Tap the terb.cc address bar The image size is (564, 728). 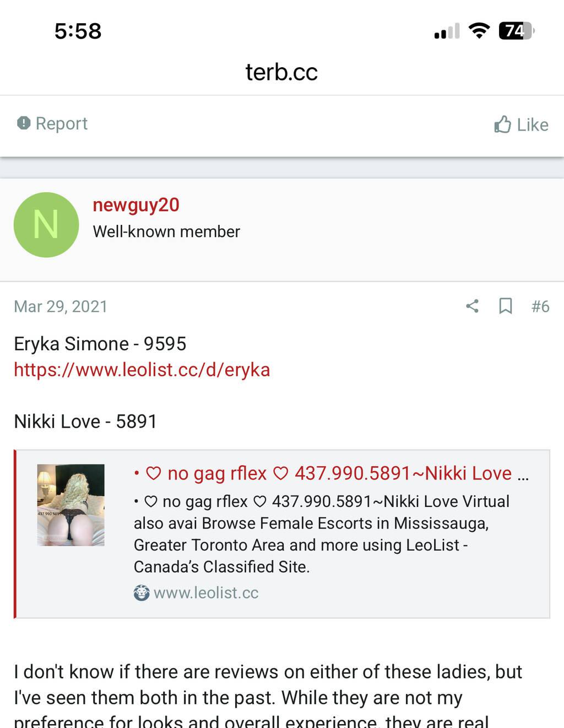tap(281, 72)
